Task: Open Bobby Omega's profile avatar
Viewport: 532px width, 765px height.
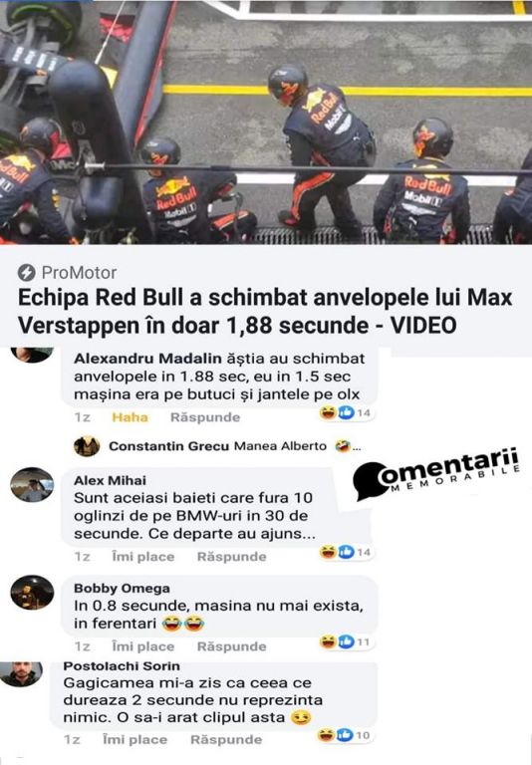Action: point(32,593)
